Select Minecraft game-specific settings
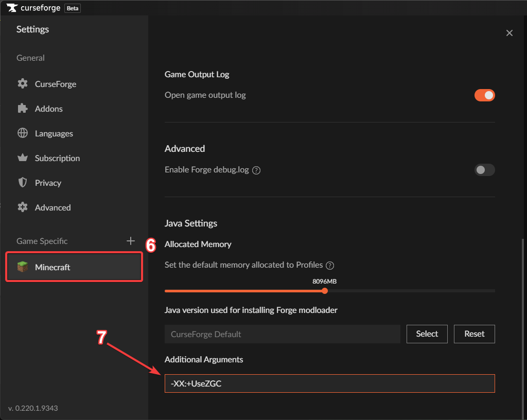This screenshot has width=527, height=420. (x=74, y=267)
